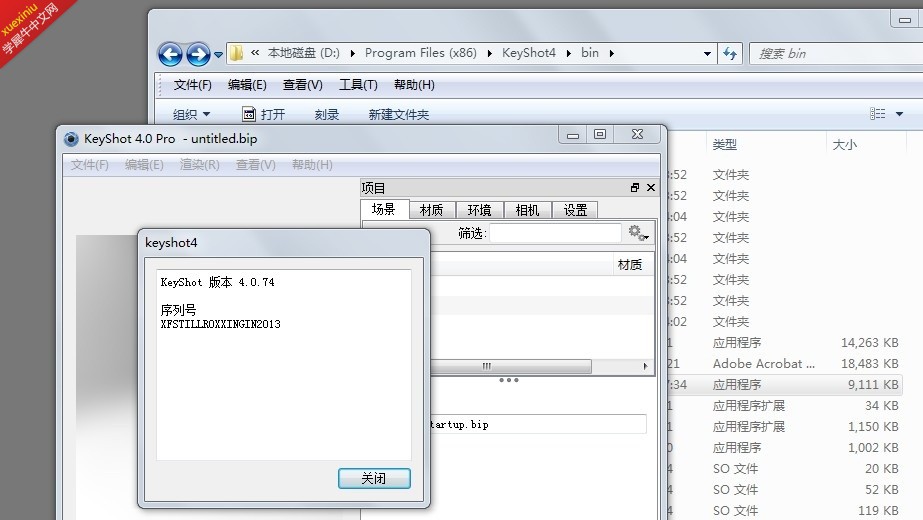The height and width of the screenshot is (520, 923).
Task: Undock the 项目 panel with float icon
Action: coord(635,188)
